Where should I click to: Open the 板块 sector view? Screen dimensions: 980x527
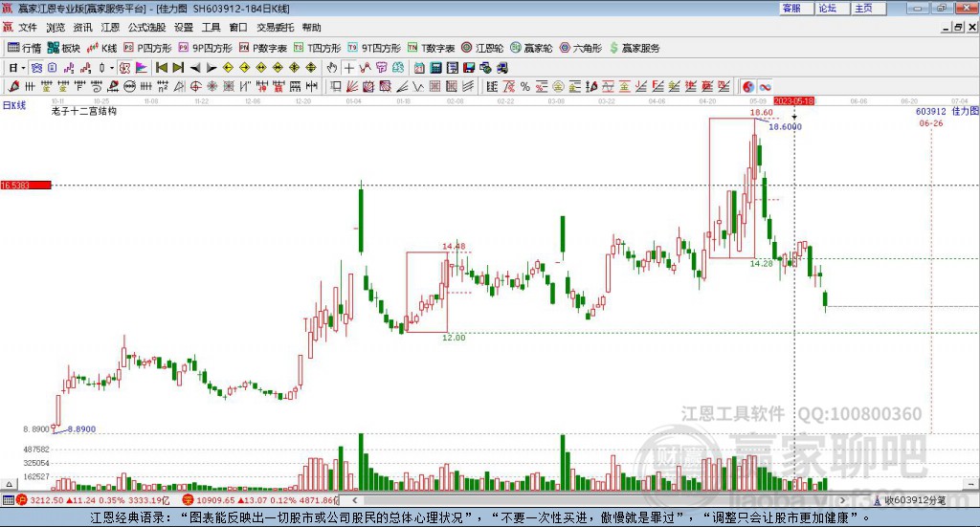pyautogui.click(x=64, y=48)
